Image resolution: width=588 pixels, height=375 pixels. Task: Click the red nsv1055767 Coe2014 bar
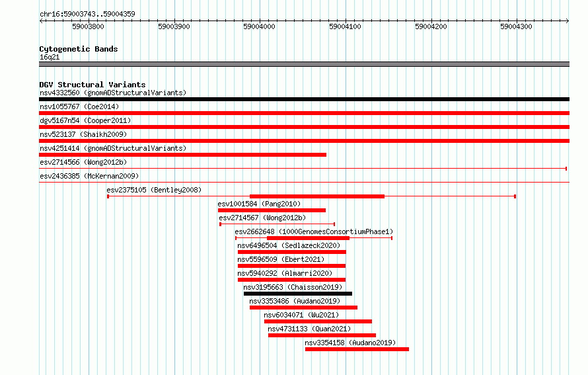(304, 113)
